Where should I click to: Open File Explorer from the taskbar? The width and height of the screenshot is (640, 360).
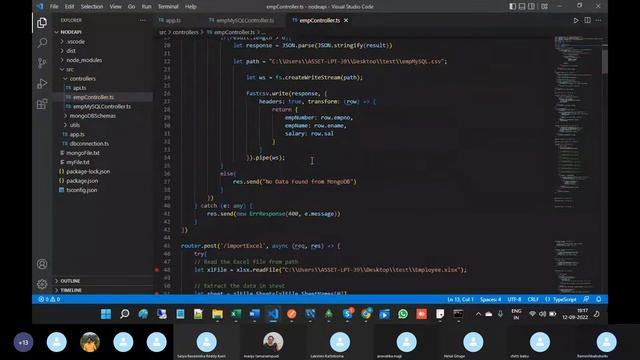pos(217,314)
